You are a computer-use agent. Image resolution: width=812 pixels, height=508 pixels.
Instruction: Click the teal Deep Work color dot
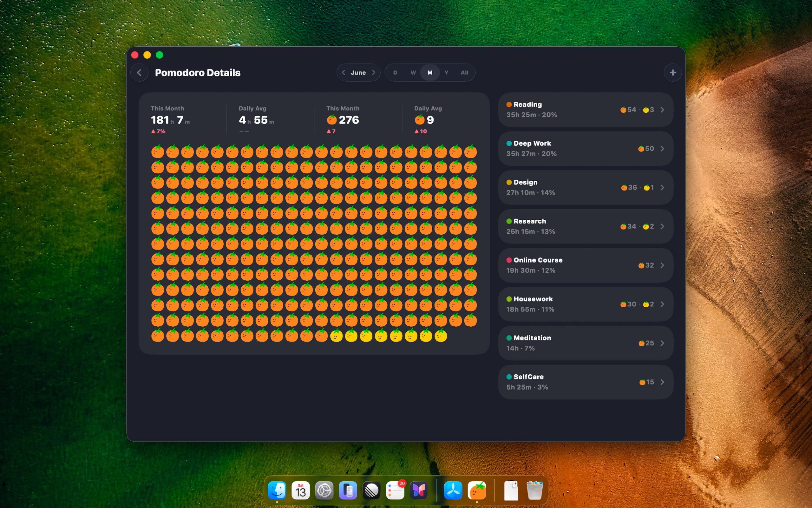tap(509, 144)
